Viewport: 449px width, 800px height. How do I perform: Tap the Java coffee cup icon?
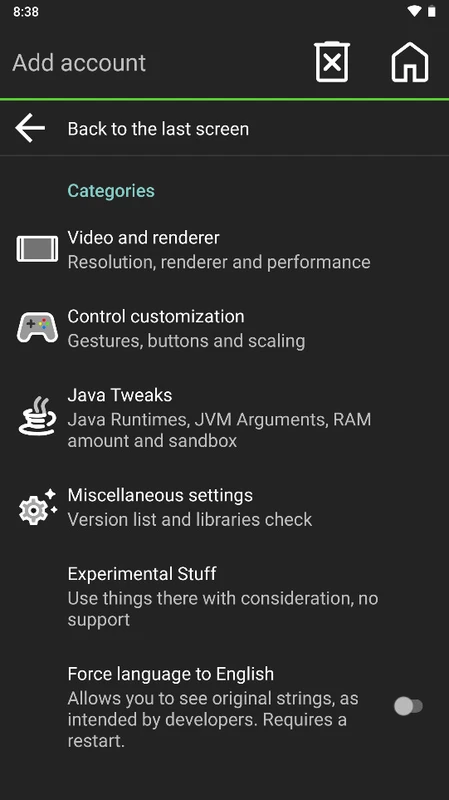(x=37, y=416)
